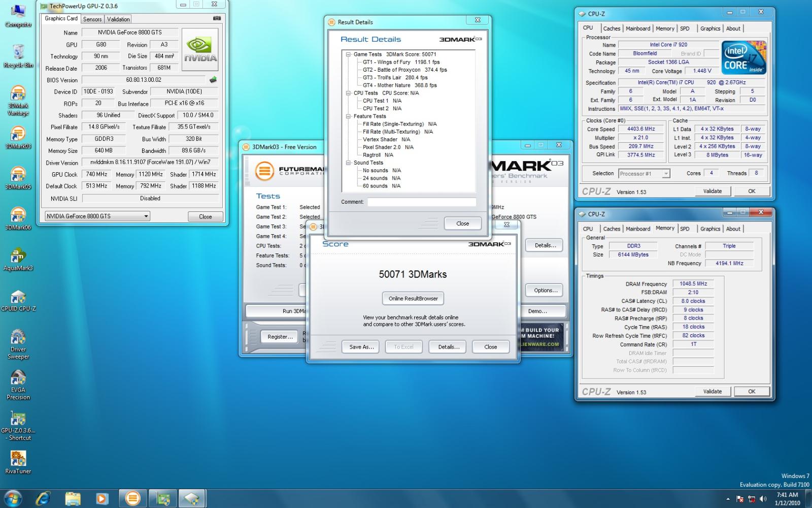Click OK in bottom CPU-Z memory window
This screenshot has width=812, height=508.
(x=752, y=391)
